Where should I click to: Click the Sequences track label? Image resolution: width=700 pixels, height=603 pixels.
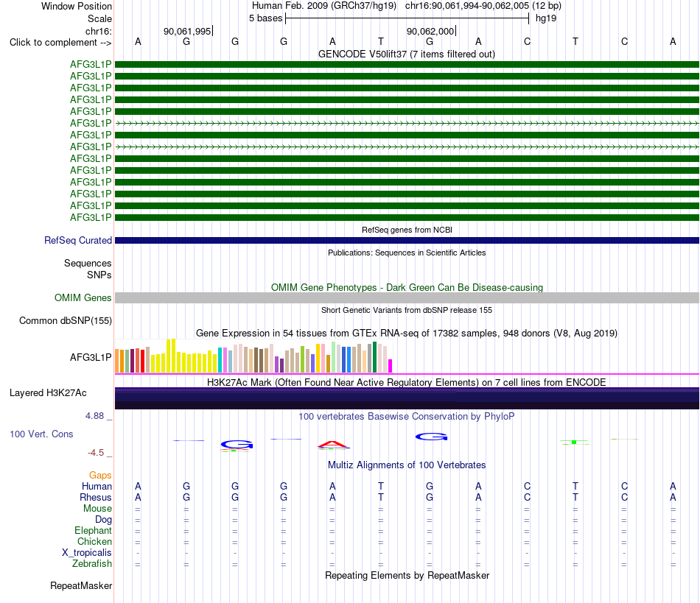coord(88,263)
